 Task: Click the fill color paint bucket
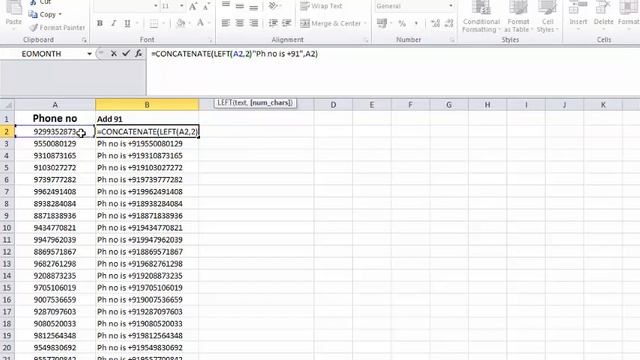(x=180, y=24)
